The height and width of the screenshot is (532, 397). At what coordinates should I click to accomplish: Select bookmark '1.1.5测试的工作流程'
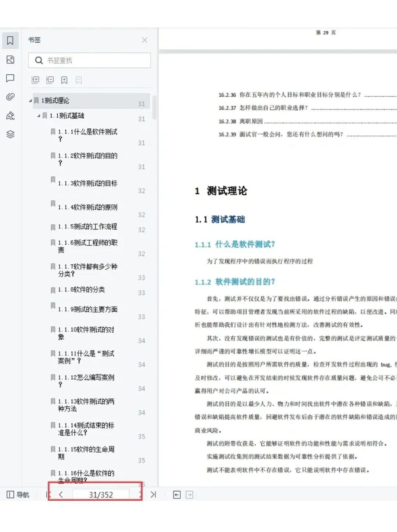point(87,227)
